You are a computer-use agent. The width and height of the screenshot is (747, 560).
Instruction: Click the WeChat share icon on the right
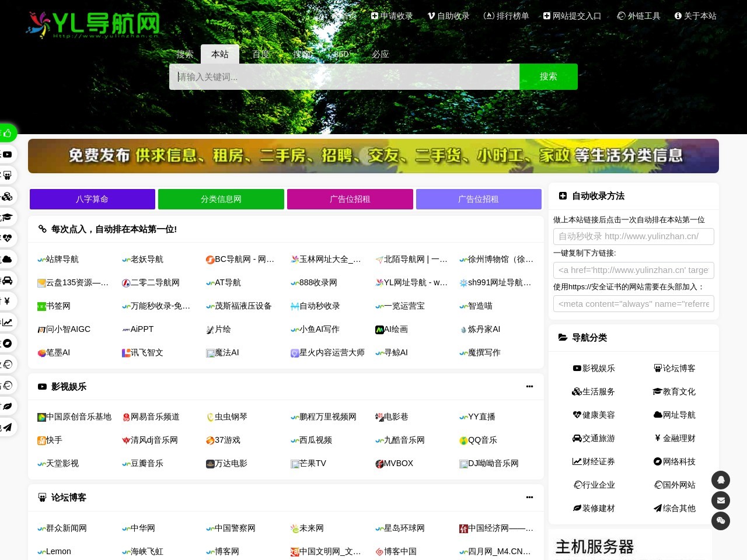click(721, 521)
